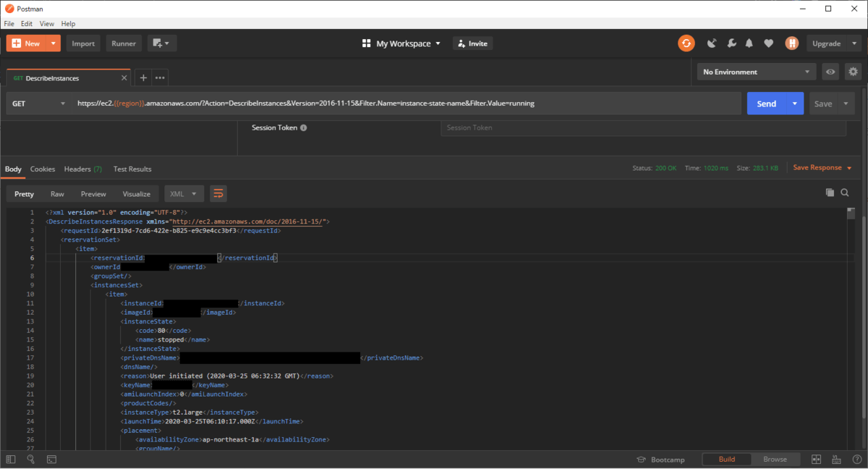
Task: Open the No Environment selector
Action: [756, 72]
